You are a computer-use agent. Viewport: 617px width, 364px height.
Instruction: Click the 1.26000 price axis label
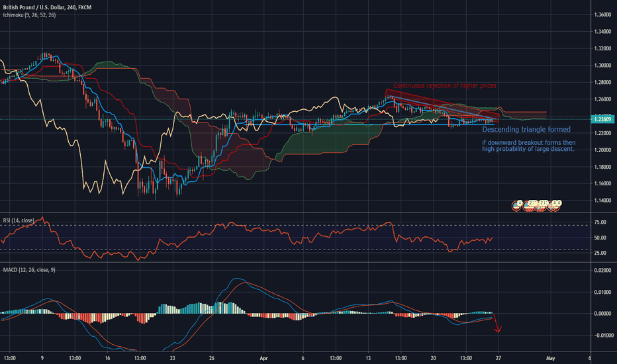(x=602, y=99)
